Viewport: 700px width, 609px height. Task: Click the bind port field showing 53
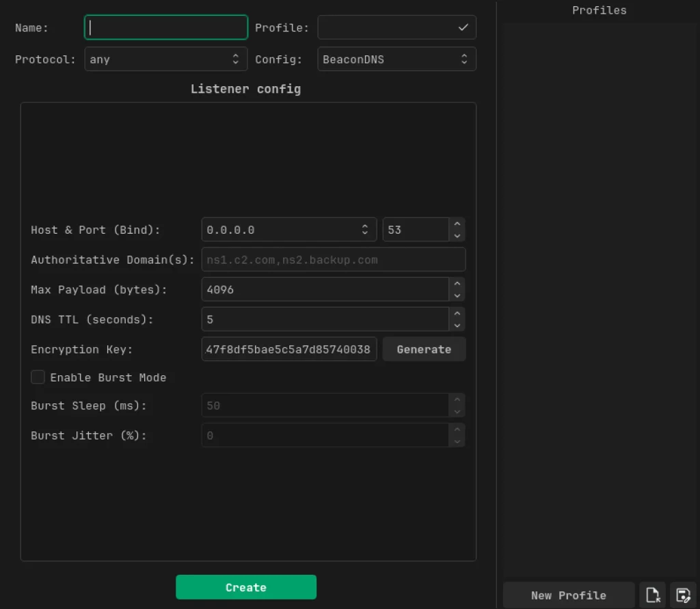point(416,230)
